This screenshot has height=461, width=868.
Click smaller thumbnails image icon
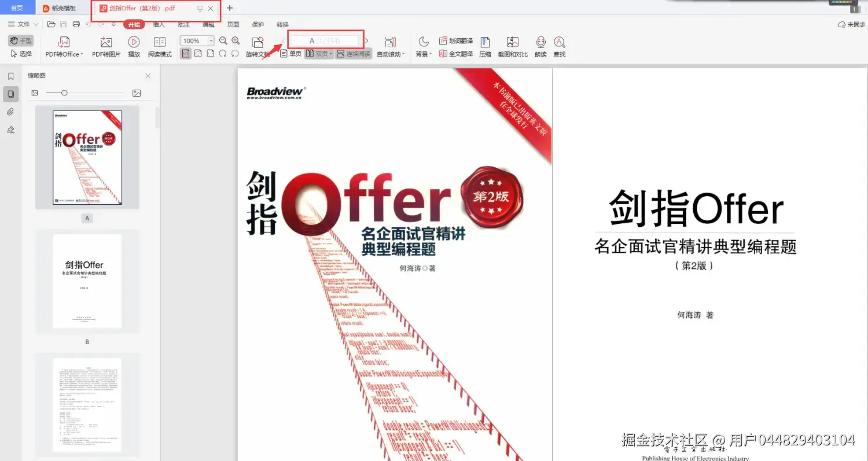click(35, 93)
